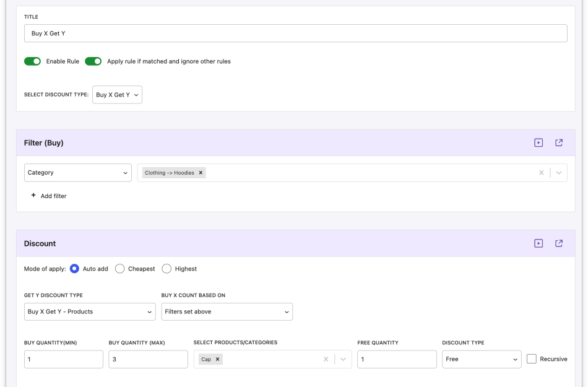Toggle the Enable Rule switch
Viewport: 588px width, 387px height.
pos(32,61)
